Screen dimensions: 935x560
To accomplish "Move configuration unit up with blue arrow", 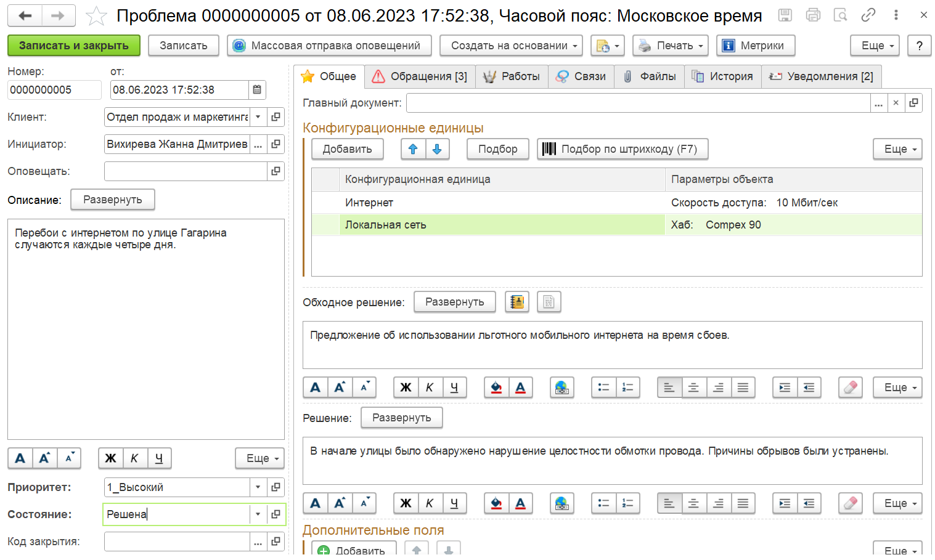I will tap(413, 149).
